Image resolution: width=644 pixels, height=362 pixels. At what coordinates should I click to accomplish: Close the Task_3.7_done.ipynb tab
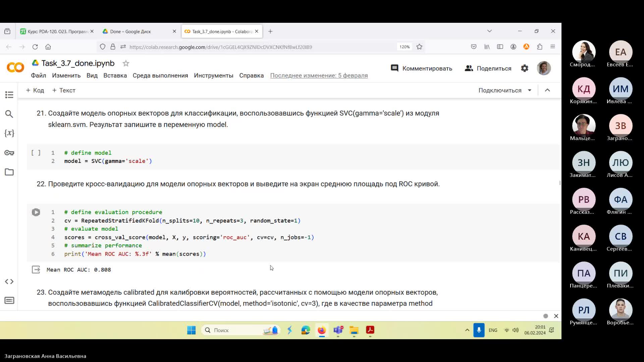click(257, 31)
